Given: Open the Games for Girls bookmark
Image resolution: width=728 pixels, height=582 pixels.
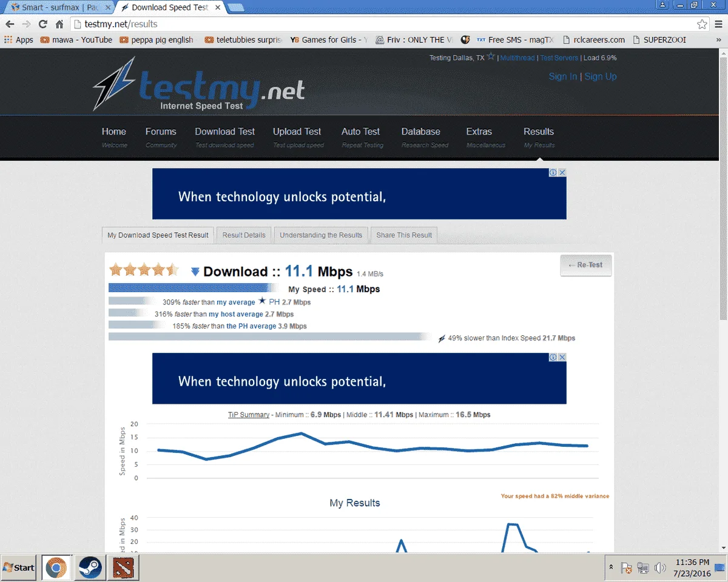Looking at the screenshot, I should [x=329, y=40].
